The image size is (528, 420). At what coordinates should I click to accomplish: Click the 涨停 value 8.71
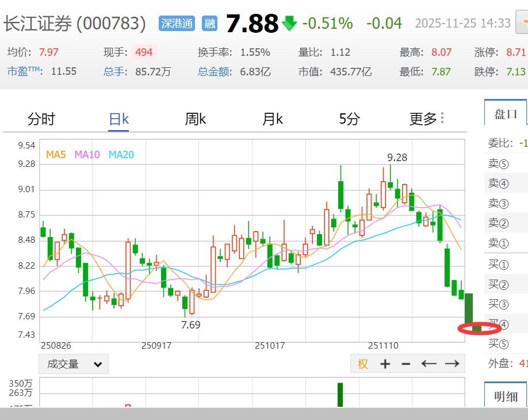click(x=516, y=52)
